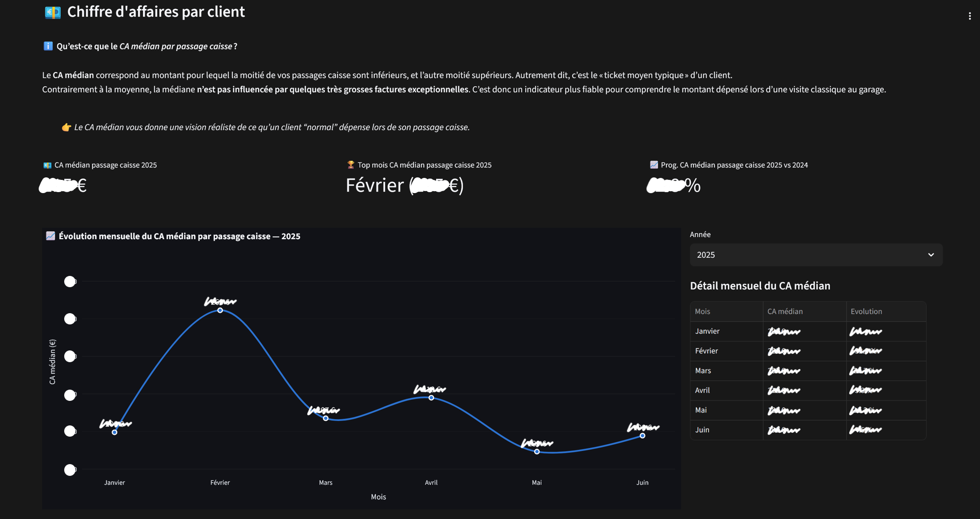Click the Juin row in detail table
The height and width of the screenshot is (519, 980).
coord(702,430)
